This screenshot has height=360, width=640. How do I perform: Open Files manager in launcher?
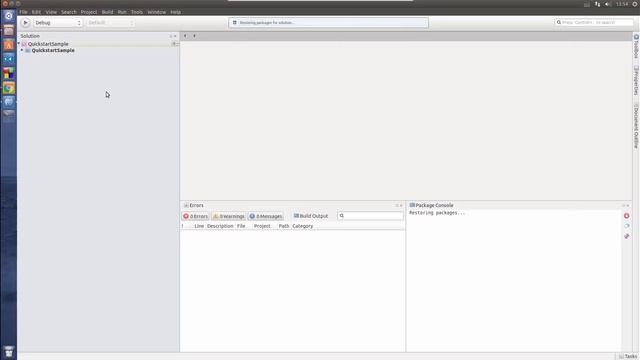pos(9,31)
